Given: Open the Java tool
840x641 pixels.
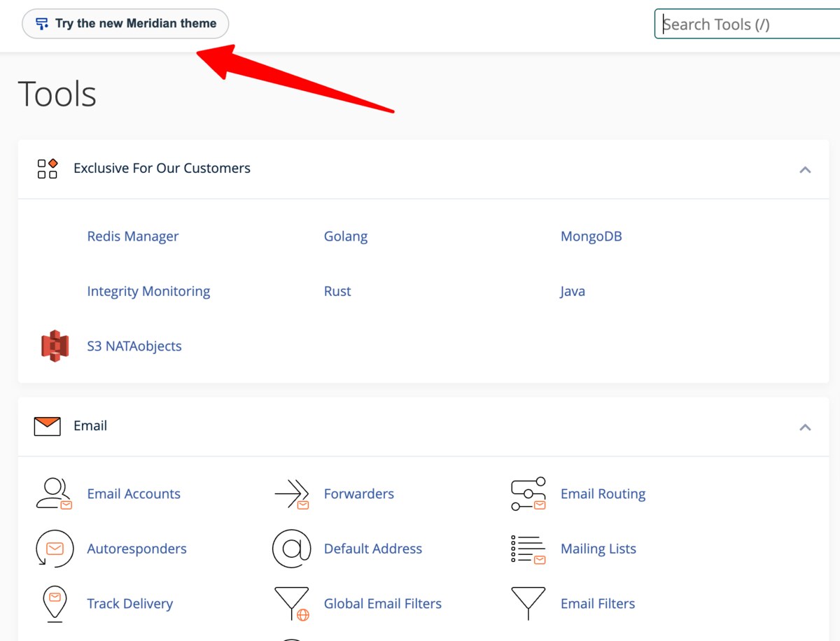Looking at the screenshot, I should pos(573,291).
